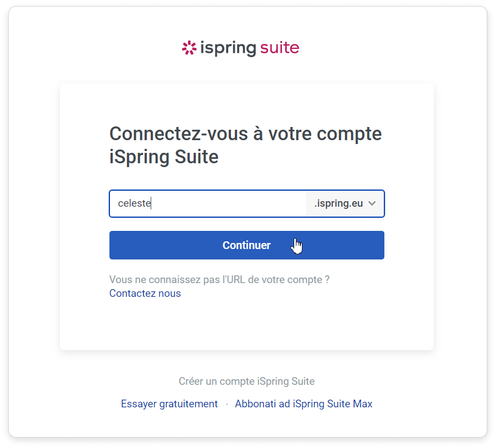The image size is (496, 448).
Task: Click the "Connectez-vous à votre compte" heading
Action: point(245,134)
